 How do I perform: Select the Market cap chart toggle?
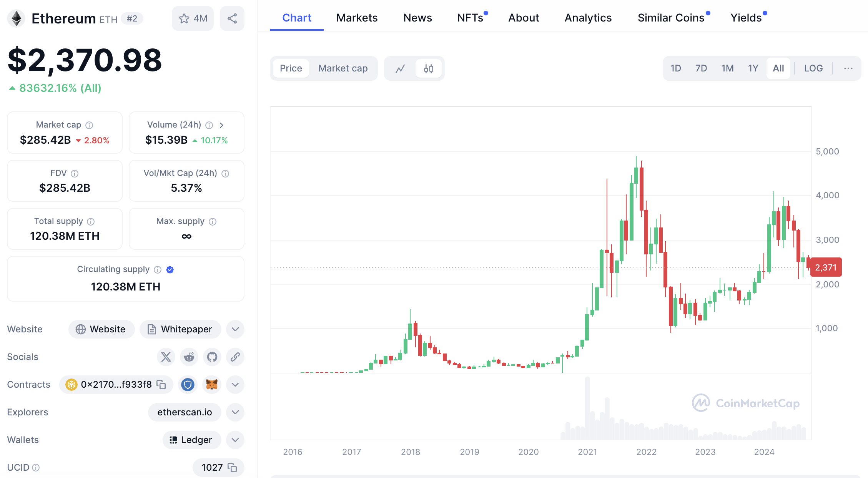tap(343, 68)
